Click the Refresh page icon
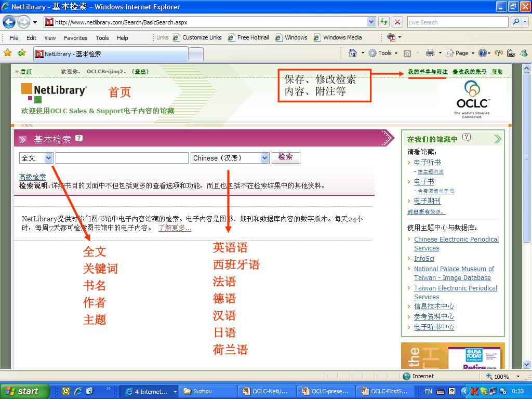The height and width of the screenshot is (399, 532). (384, 22)
